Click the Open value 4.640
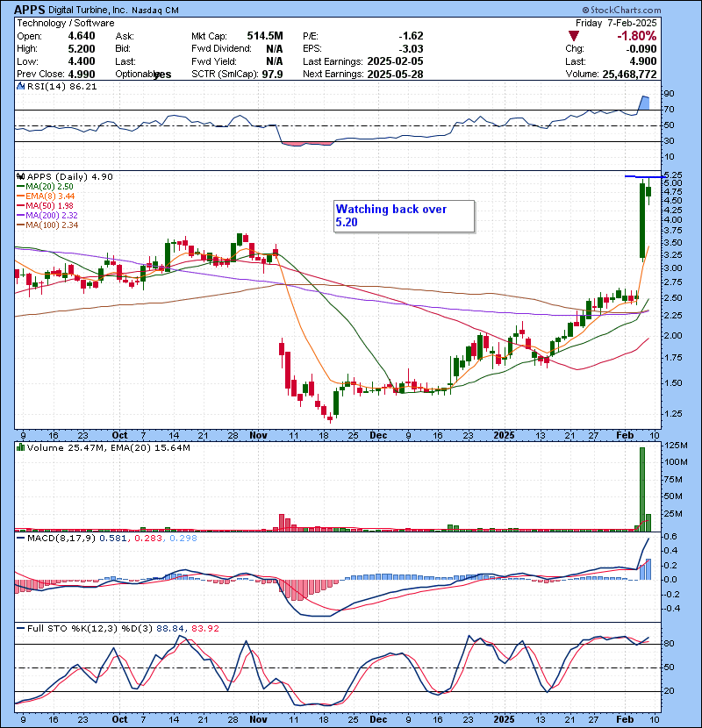Viewport: 702px width, 728px height. (x=82, y=36)
